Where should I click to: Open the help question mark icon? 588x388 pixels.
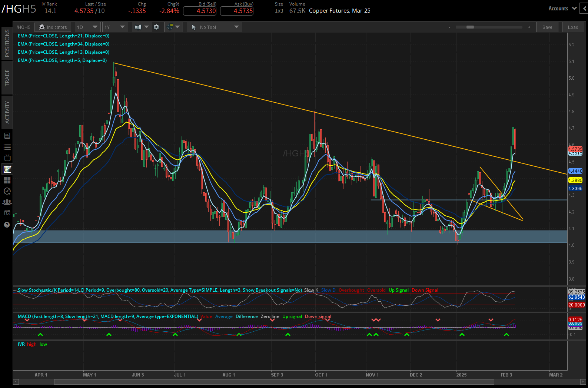pyautogui.click(x=7, y=225)
